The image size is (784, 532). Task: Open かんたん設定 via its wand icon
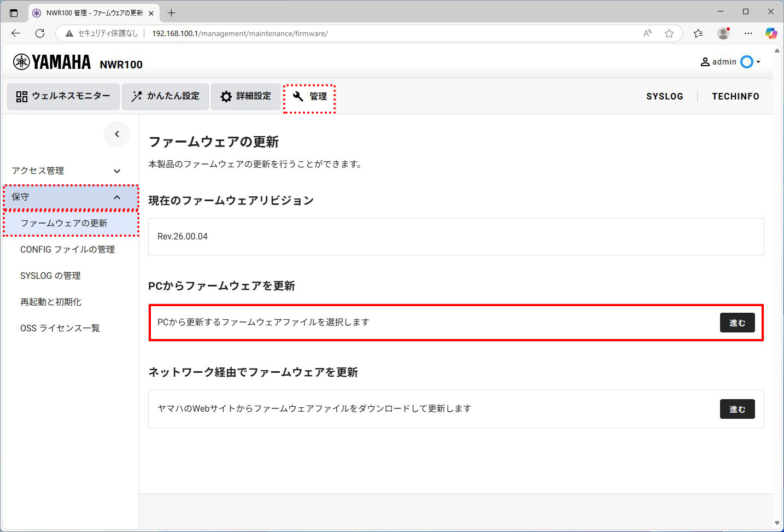(135, 96)
